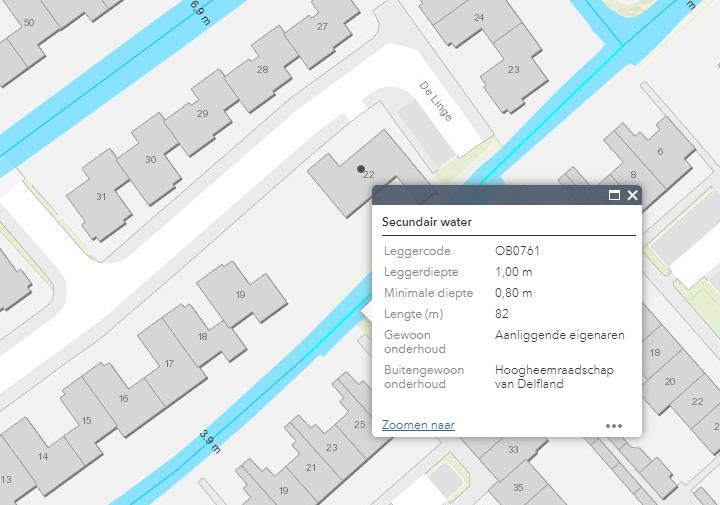Select the De Linge street label
720x505 pixels.
[436, 101]
